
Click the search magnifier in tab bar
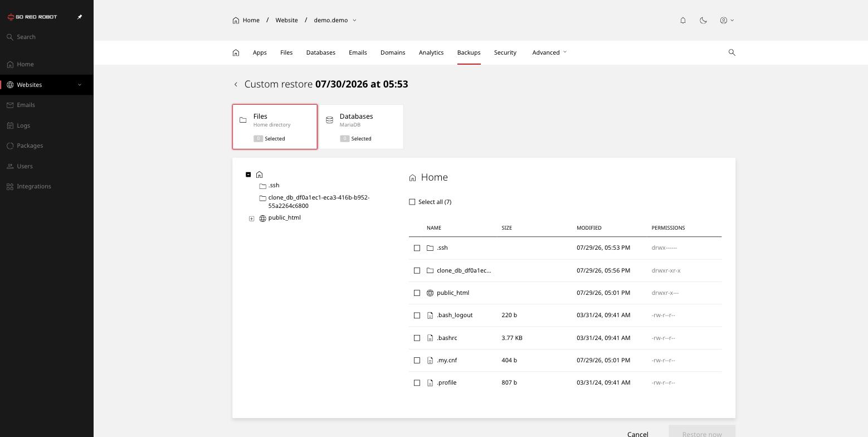(x=732, y=52)
